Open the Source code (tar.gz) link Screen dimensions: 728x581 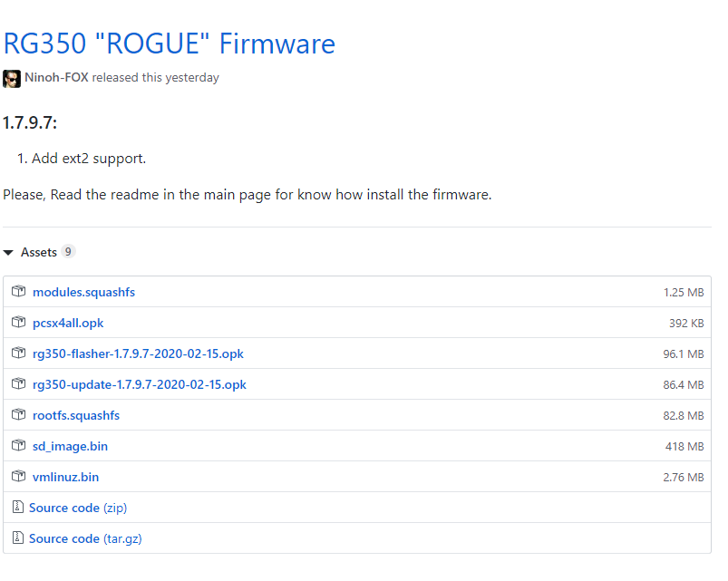click(85, 537)
